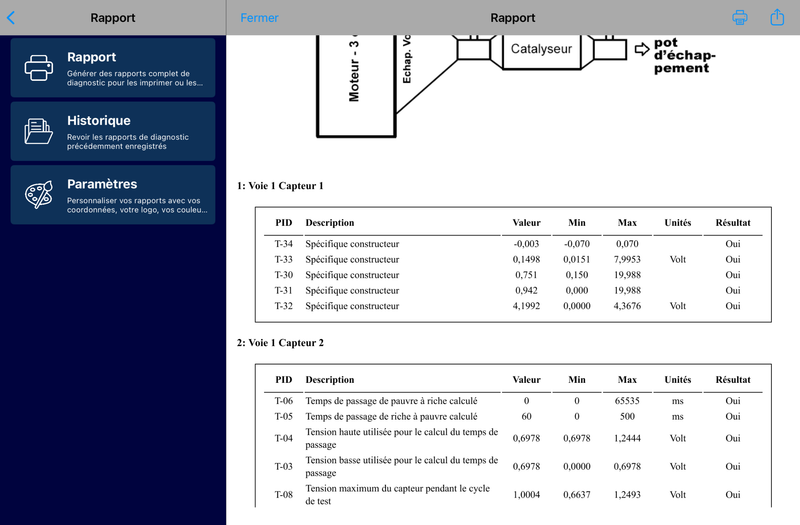This screenshot has height=525, width=800.
Task: Select the Historique folder icon
Action: coord(39,131)
